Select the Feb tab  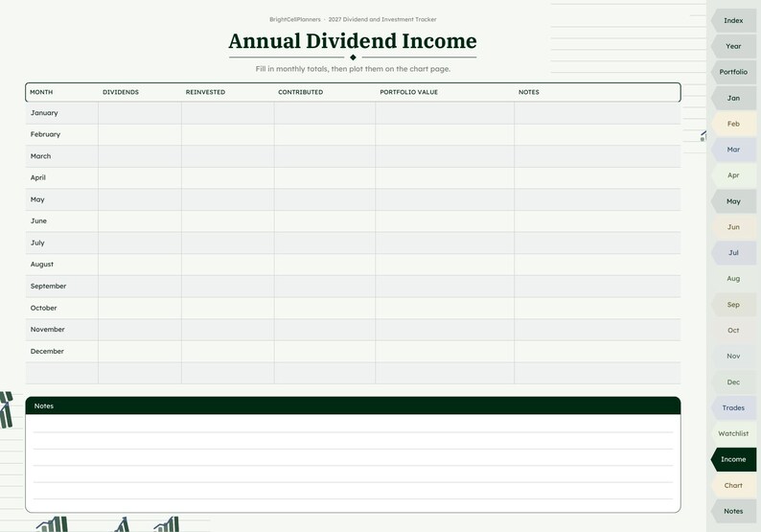(733, 124)
